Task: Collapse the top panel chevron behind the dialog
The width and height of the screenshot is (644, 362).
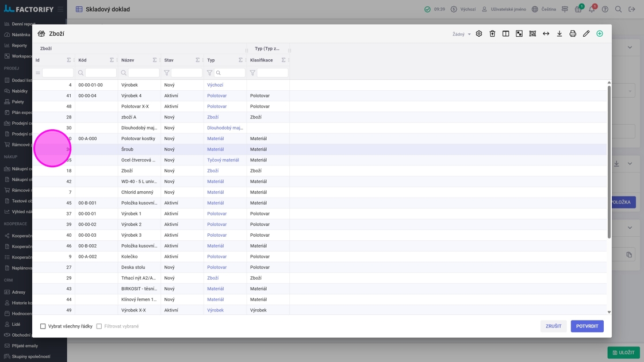Action: point(630,48)
